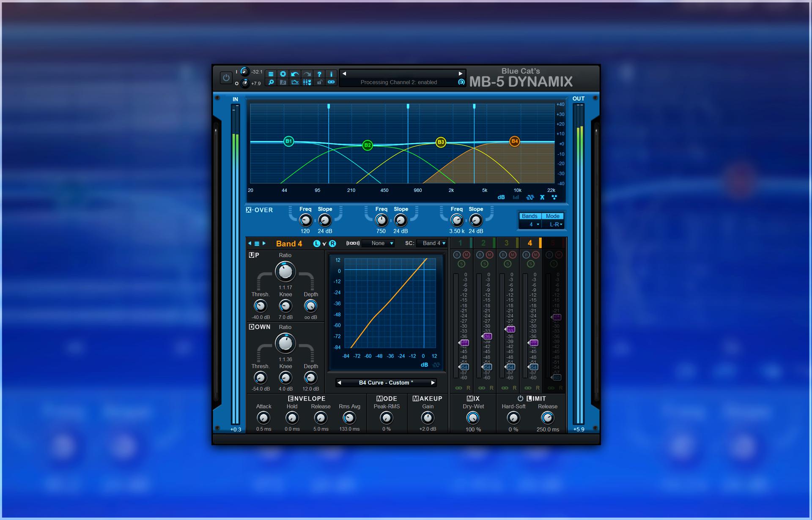Open the main menu hamburger icon
The height and width of the screenshot is (520, 812).
tap(271, 74)
